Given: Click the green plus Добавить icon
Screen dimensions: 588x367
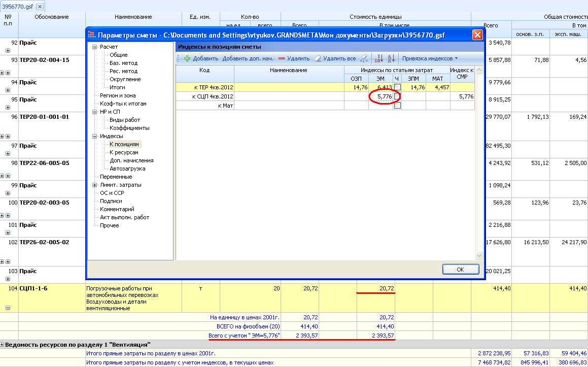Looking at the screenshot, I should click(187, 58).
